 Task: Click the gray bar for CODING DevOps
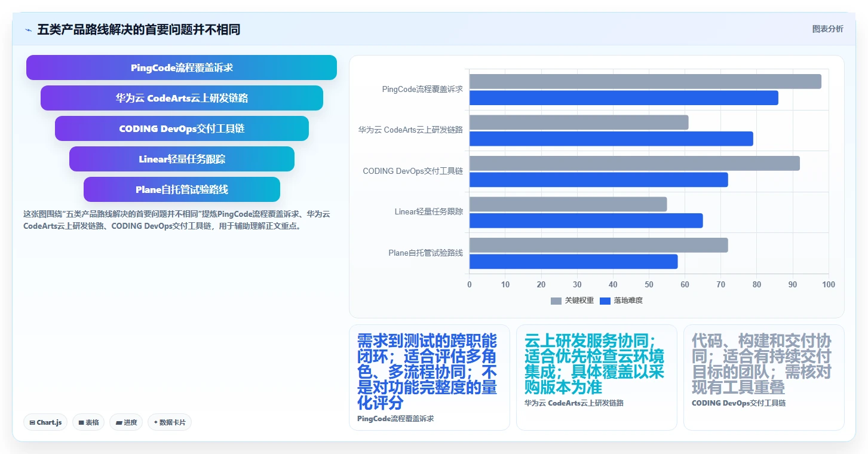pyautogui.click(x=634, y=163)
